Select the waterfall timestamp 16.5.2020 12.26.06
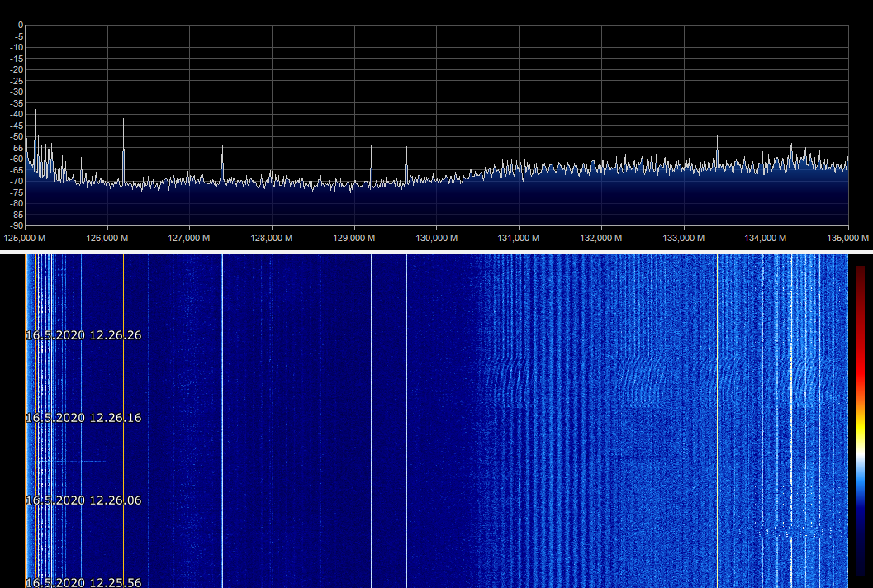This screenshot has width=873, height=588. point(84,500)
